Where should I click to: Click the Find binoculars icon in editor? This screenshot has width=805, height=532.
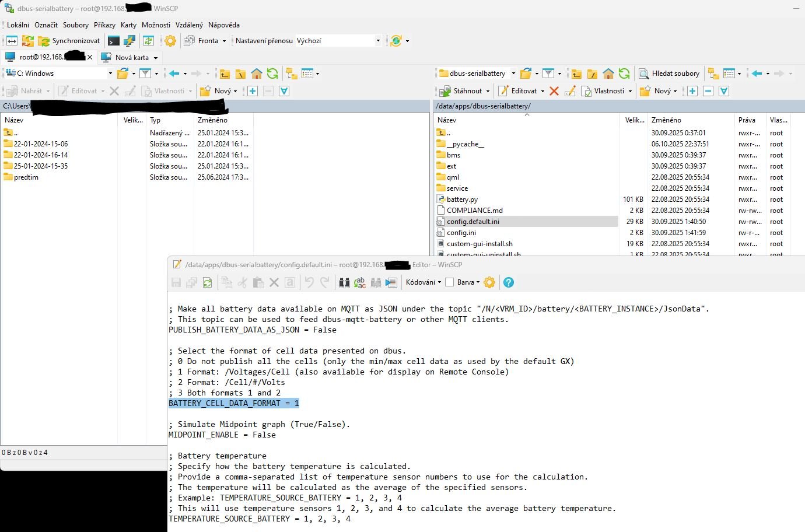tap(344, 282)
